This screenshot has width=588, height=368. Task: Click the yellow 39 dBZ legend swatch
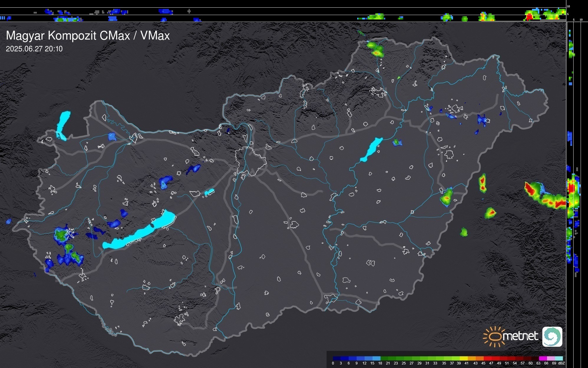pyautogui.click(x=463, y=358)
